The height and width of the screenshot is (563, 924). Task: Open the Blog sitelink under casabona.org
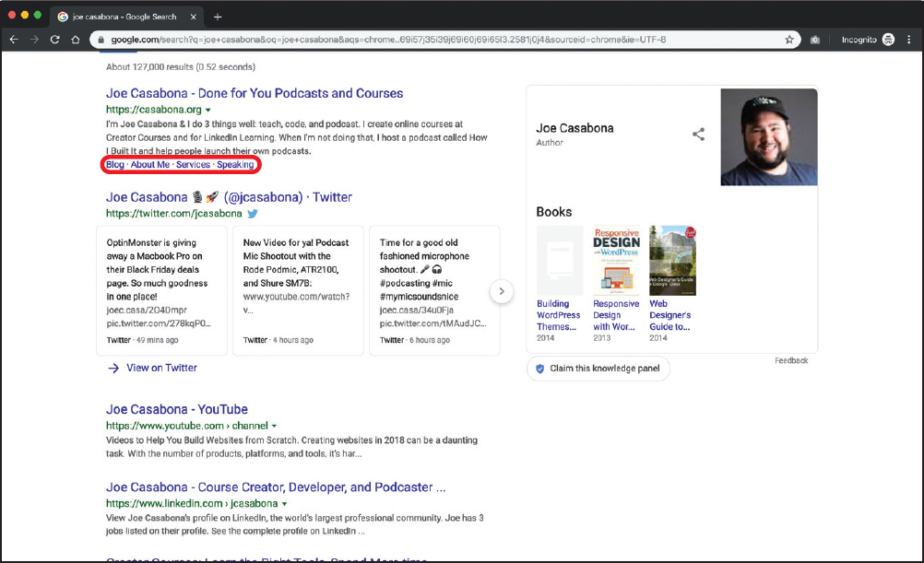115,164
